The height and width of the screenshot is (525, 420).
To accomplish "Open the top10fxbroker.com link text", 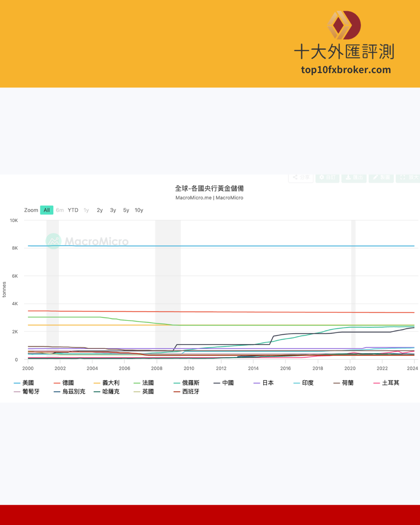I will tap(346, 70).
